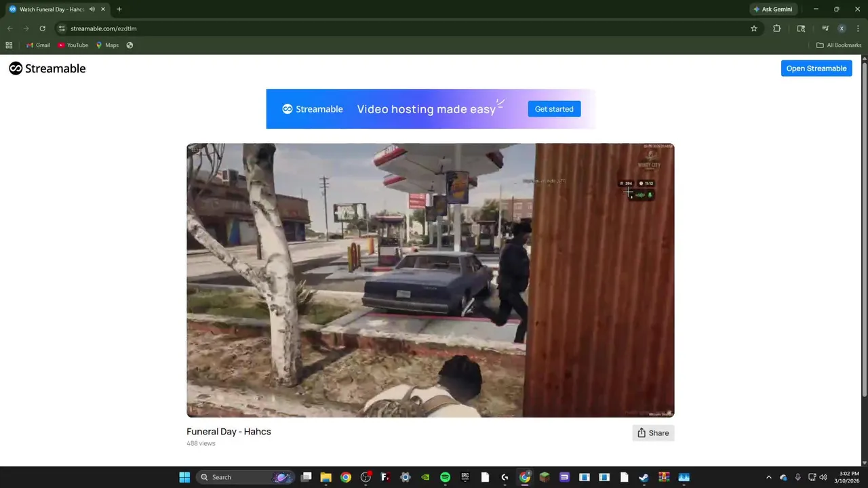The image size is (868, 488).
Task: Show hidden system tray icons
Action: [x=768, y=477]
